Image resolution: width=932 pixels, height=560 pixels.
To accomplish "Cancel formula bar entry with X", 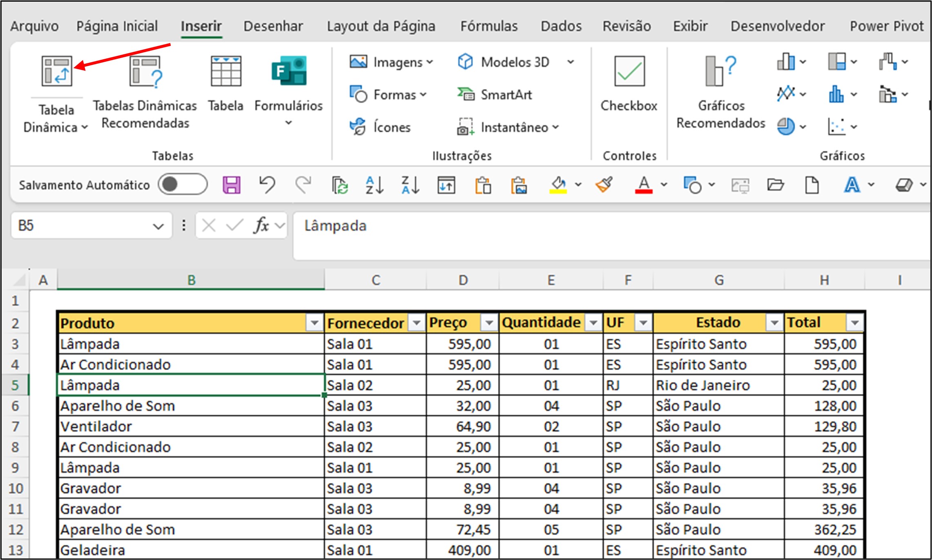I will [209, 225].
